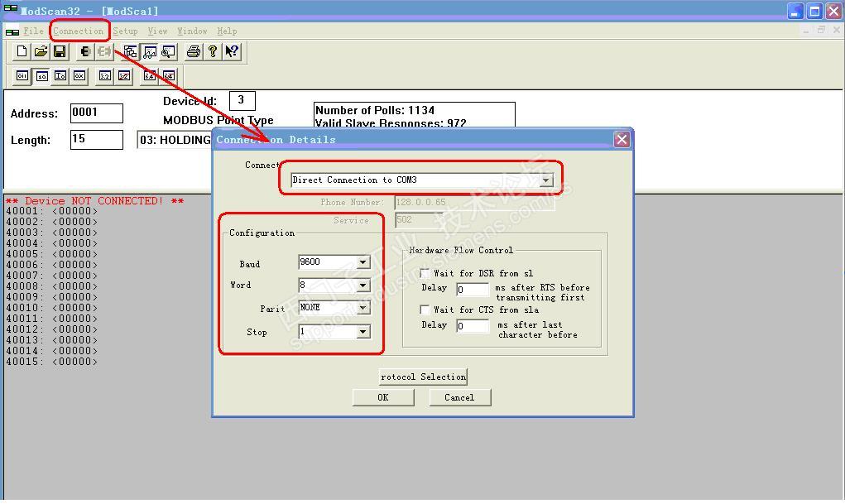
Task: Click the Protocol Selection button
Action: tap(423, 377)
